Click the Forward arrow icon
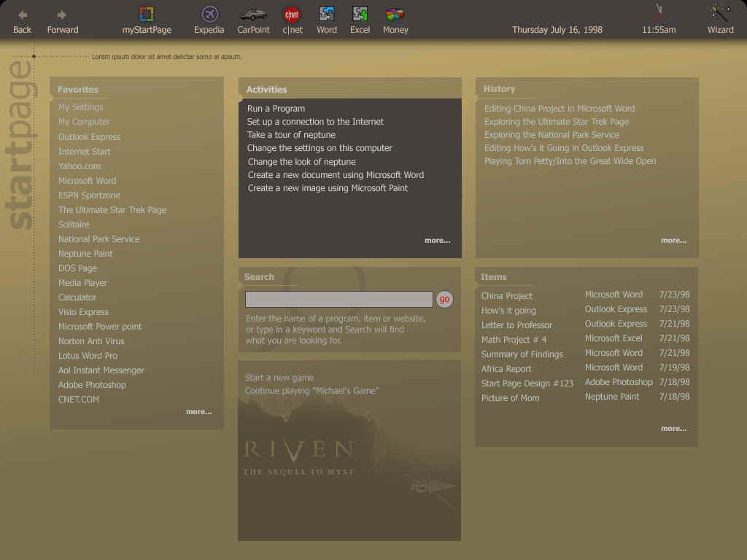 [61, 15]
